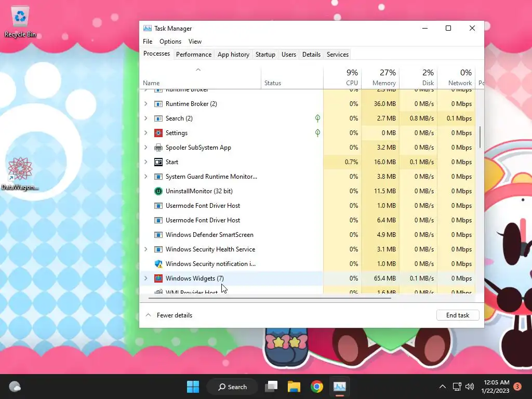Select the DataWagon desktop shortcut
The width and height of the screenshot is (532, 399).
[20, 174]
